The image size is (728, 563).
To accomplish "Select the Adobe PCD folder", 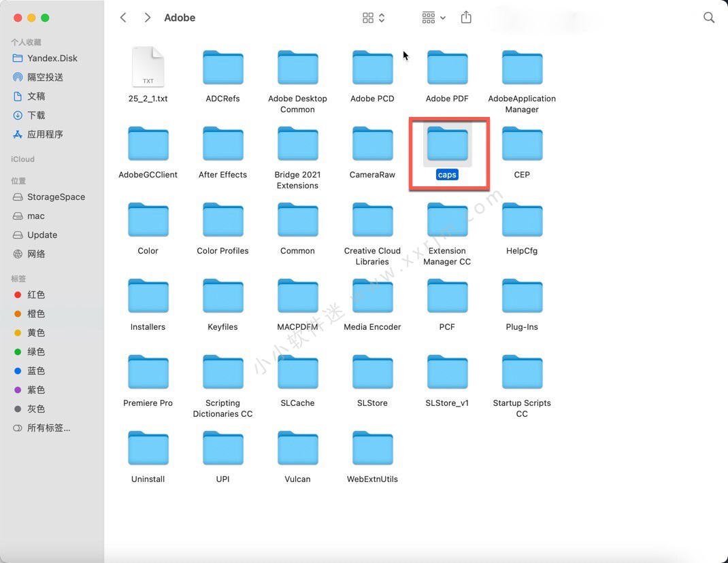I will click(372, 67).
